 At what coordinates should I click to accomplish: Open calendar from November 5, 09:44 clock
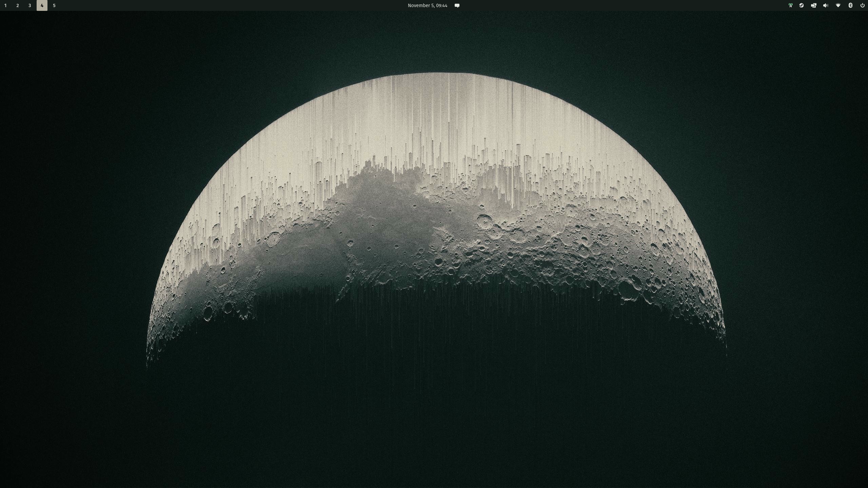tap(427, 5)
